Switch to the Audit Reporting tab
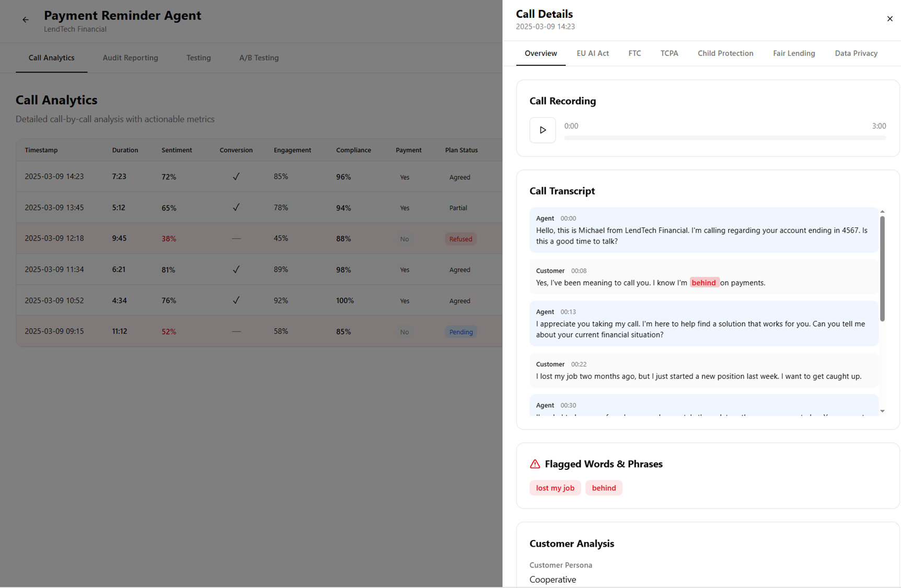Viewport: 901px width, 588px height. [130, 57]
